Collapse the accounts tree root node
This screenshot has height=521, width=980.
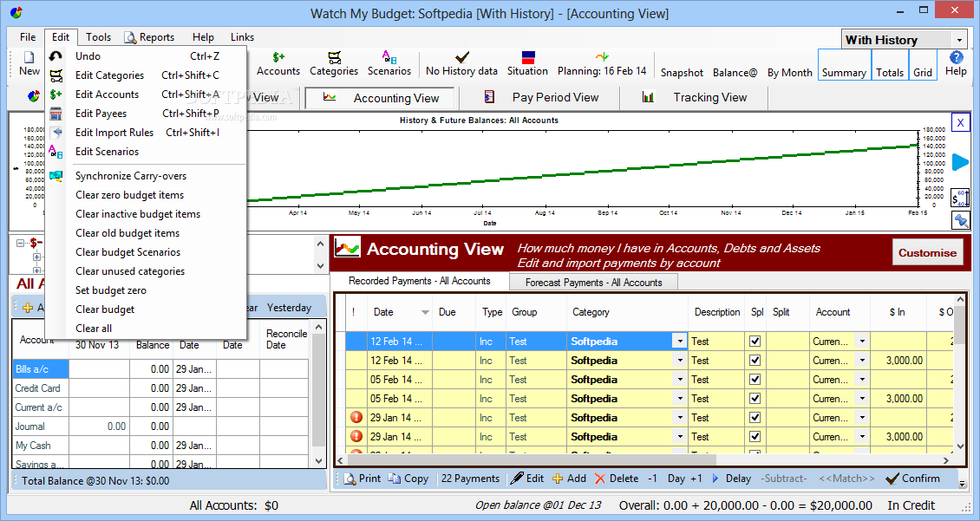click(20, 243)
